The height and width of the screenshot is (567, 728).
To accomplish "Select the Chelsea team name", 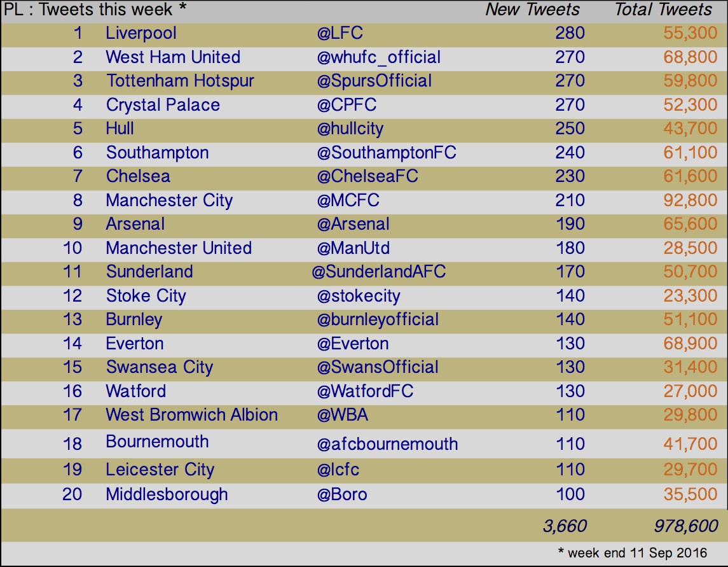I will [138, 177].
